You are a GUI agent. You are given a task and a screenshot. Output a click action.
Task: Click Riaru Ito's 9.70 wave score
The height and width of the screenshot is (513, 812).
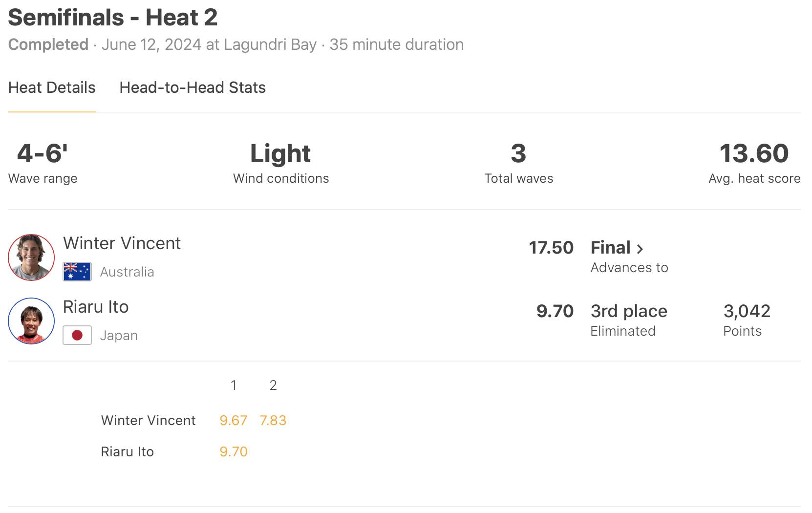[x=233, y=451]
